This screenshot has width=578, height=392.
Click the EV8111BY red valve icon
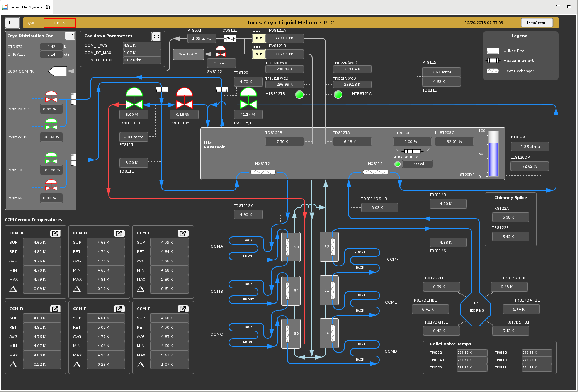[184, 98]
